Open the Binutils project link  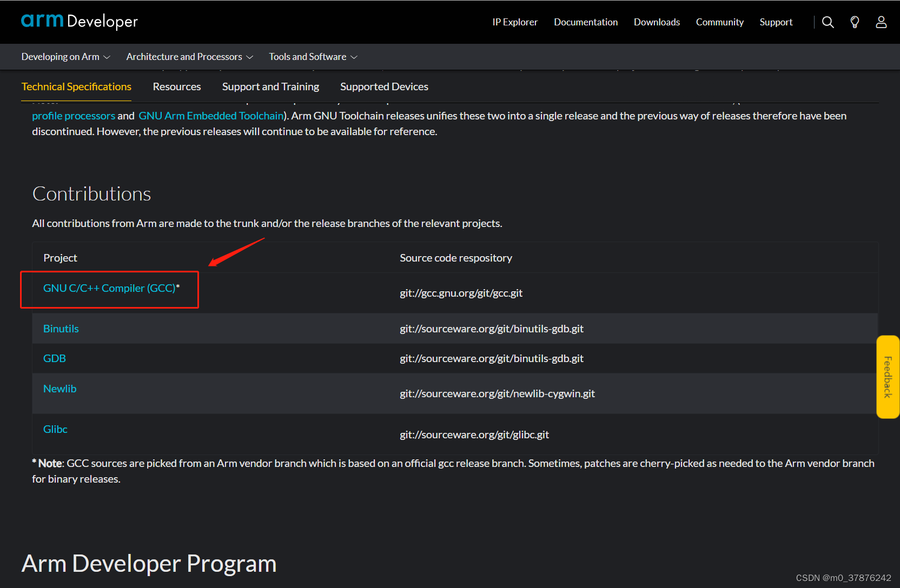pyautogui.click(x=61, y=329)
